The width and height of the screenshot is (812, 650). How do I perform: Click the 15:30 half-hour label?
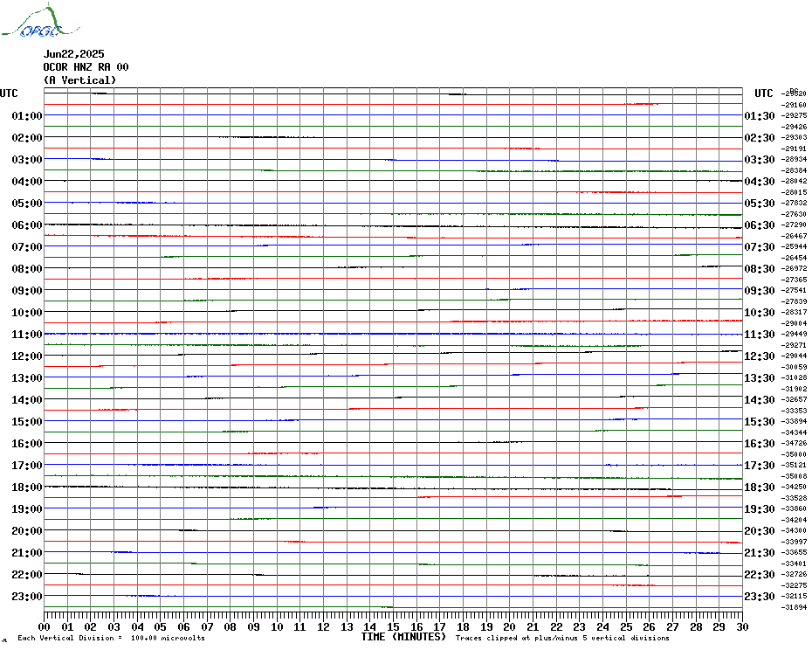pos(760,421)
